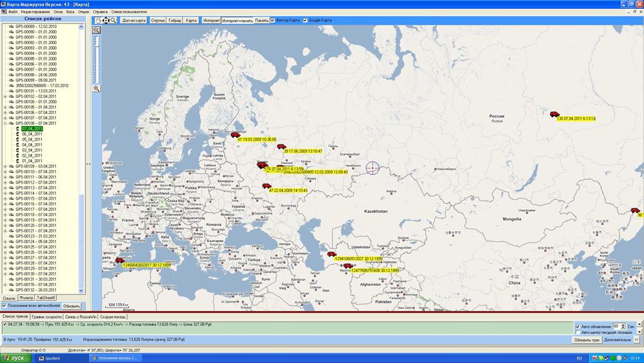
Task: Click the zoom icon below the zoom slider
Action: pyautogui.click(x=96, y=88)
